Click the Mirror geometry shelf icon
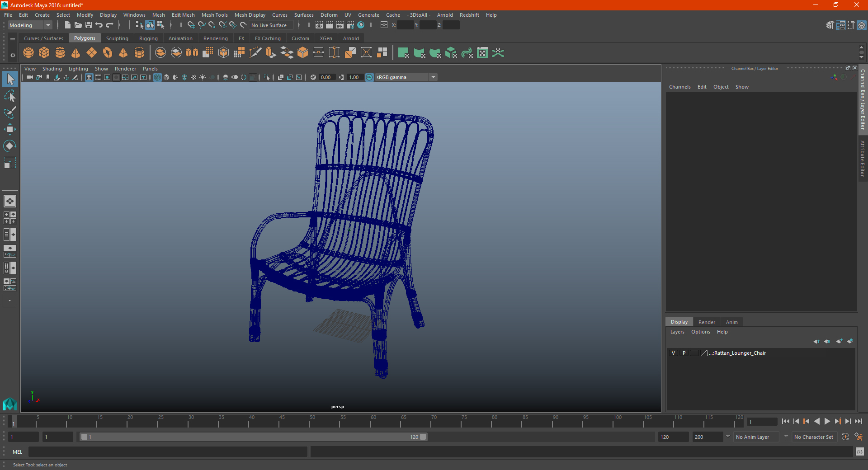Screen dimensions: 868x470 point(192,53)
